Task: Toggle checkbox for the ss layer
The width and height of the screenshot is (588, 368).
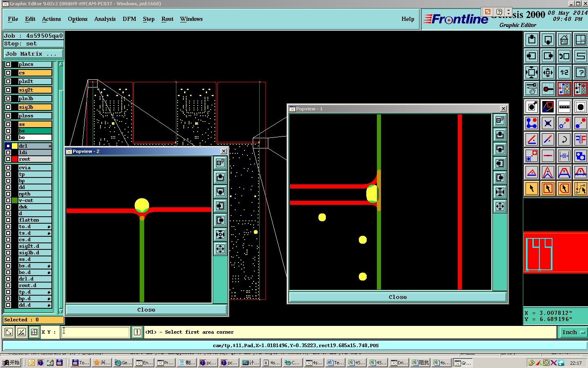Action: [x=8, y=124]
